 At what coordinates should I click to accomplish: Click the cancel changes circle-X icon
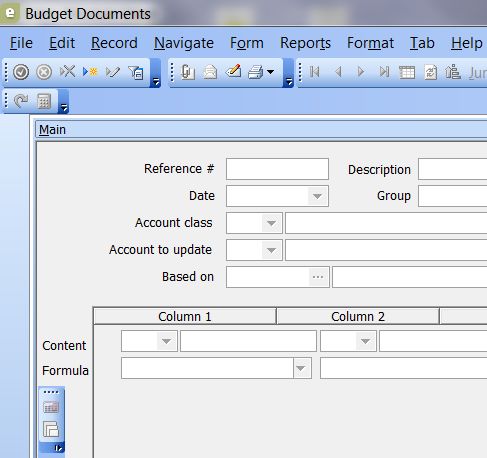coord(44,72)
